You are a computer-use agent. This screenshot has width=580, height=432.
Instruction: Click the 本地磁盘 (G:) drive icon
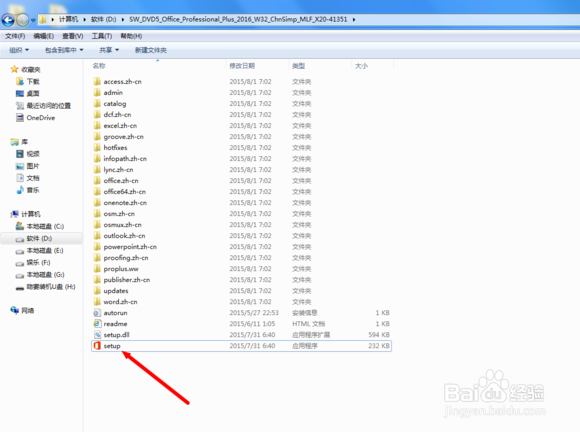coord(20,275)
